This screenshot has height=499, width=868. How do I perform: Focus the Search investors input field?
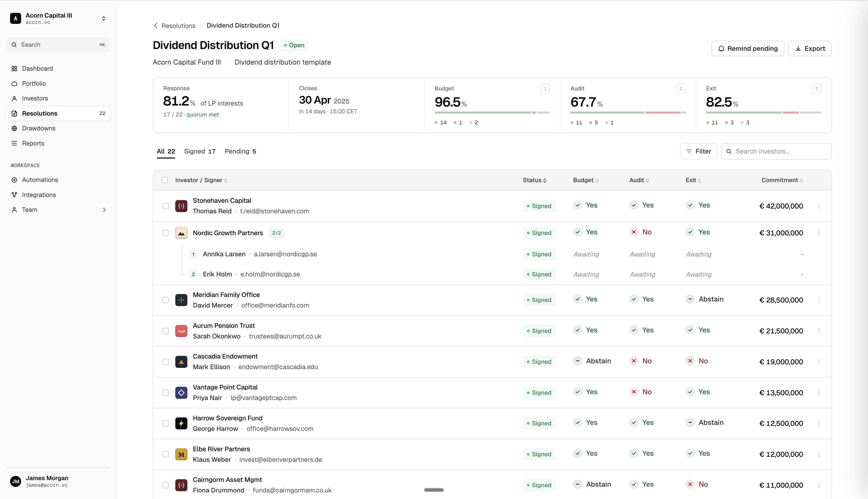click(x=776, y=152)
